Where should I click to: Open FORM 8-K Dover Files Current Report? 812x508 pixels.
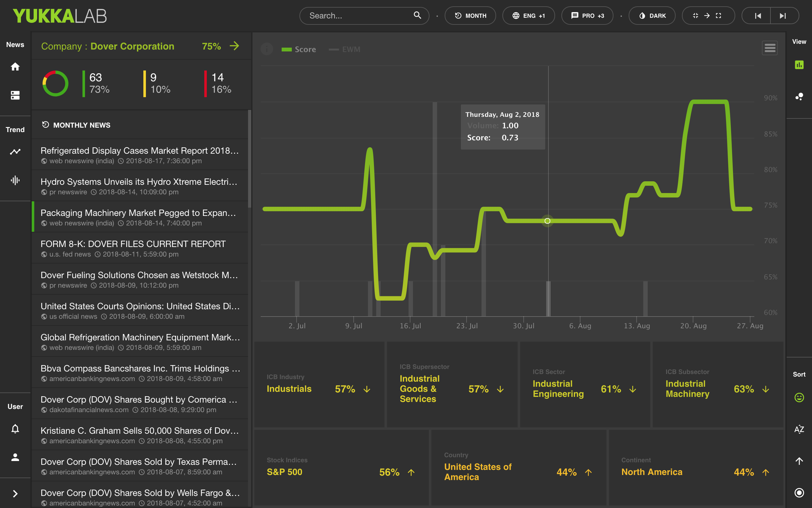(140, 248)
